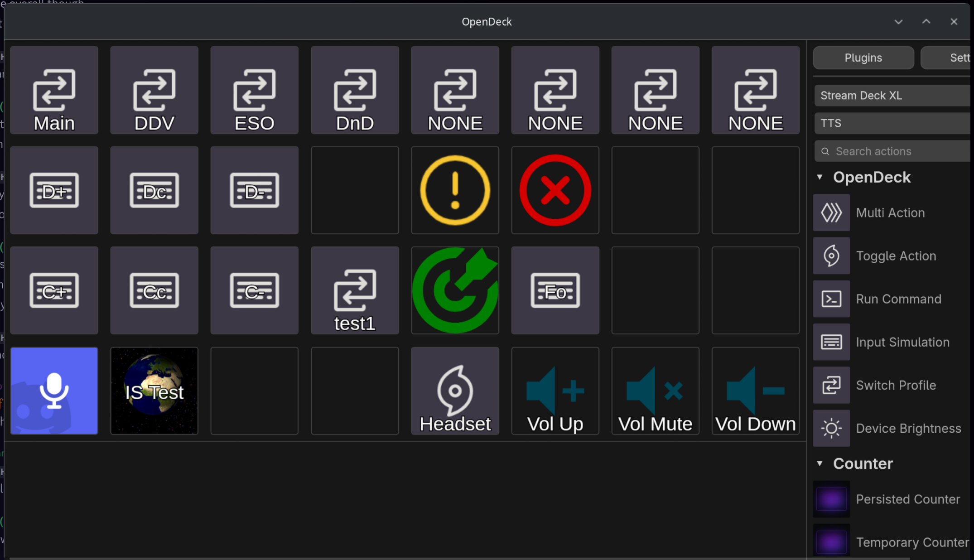This screenshot has height=560, width=974.
Task: Click the Discord microphone mute key
Action: (54, 391)
